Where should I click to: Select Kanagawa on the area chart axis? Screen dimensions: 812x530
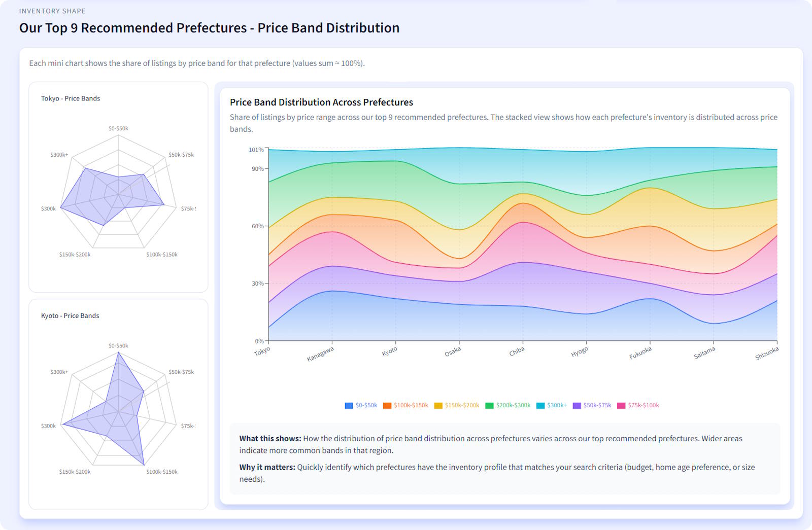320,354
